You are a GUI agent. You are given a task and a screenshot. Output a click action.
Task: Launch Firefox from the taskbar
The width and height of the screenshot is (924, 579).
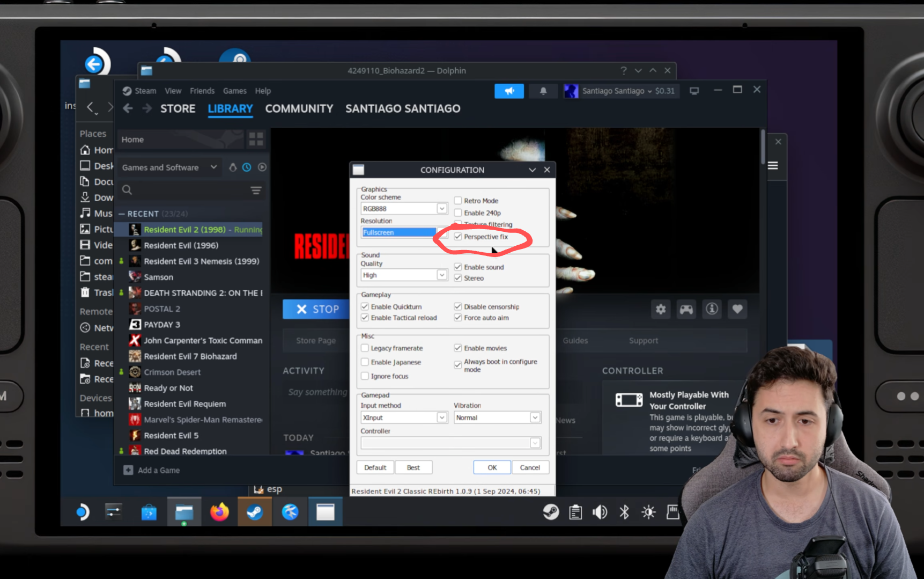point(219,512)
